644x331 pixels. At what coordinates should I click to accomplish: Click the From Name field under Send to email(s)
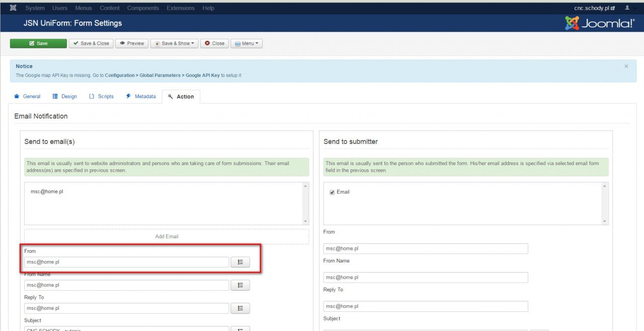click(127, 285)
